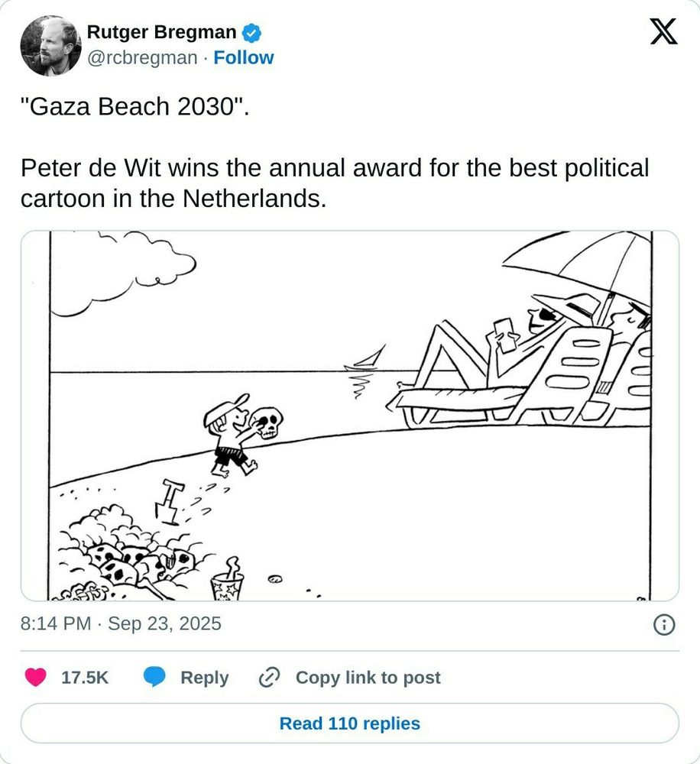Open the Gaza Beach cartoon image
Image resolution: width=700 pixels, height=764 pixels.
click(350, 416)
